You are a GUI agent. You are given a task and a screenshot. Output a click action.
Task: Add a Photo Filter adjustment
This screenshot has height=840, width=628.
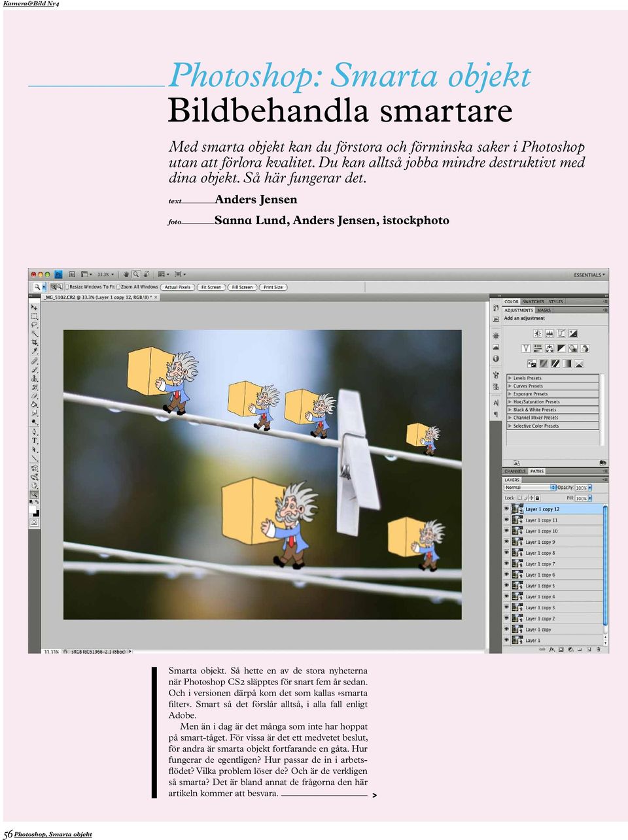(573, 348)
